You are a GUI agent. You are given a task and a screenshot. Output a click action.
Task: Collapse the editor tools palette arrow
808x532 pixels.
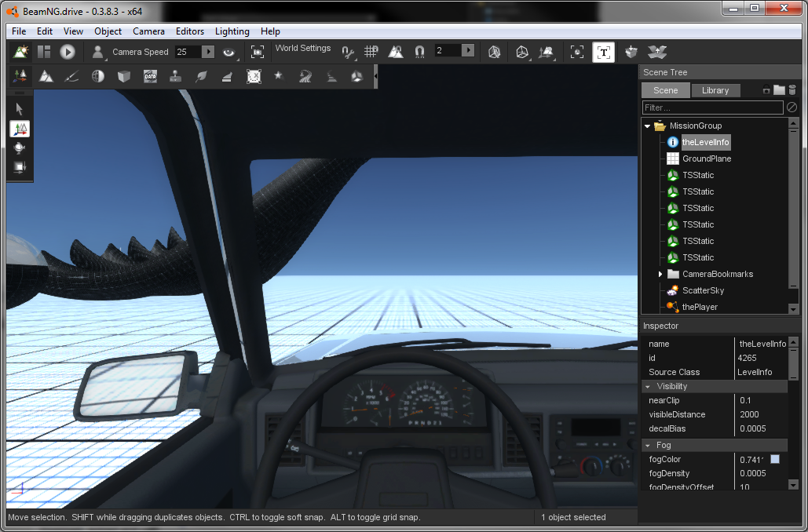click(375, 77)
